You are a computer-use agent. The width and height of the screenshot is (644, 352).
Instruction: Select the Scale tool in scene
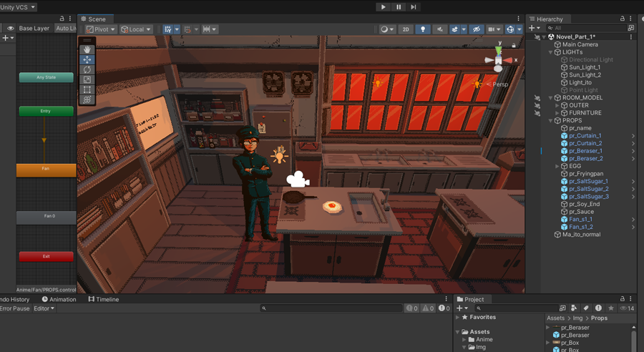87,80
